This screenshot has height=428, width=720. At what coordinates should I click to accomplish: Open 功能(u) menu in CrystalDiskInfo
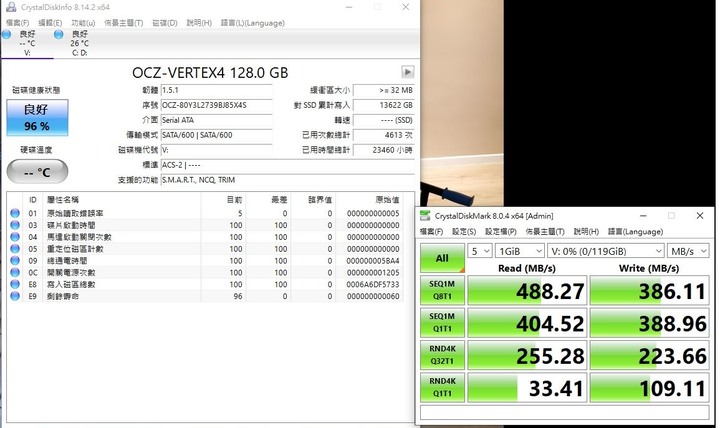(83, 23)
